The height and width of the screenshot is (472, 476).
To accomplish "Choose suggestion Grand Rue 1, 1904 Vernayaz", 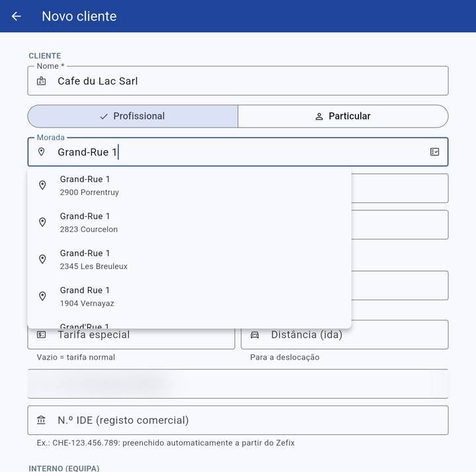I will (190, 297).
